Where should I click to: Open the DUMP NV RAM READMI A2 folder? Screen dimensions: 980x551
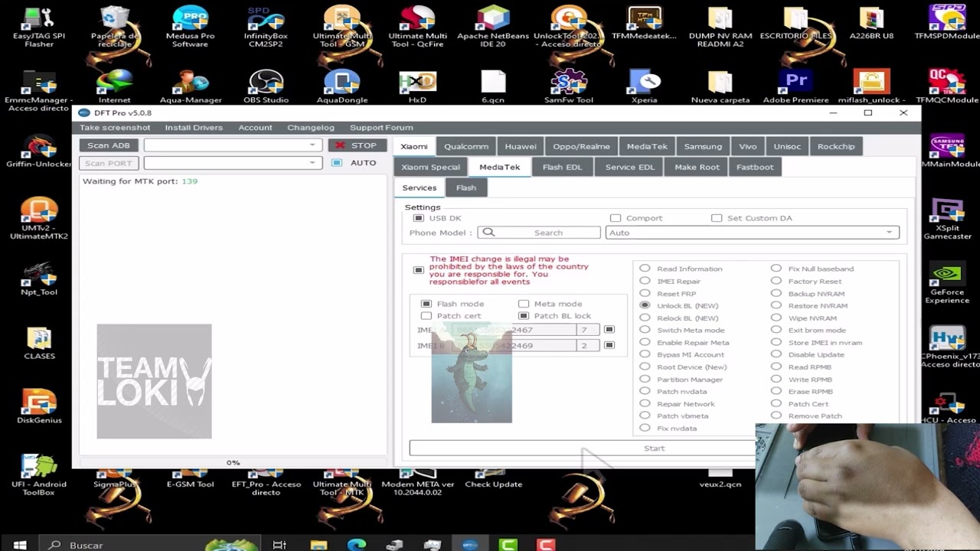[720, 27]
